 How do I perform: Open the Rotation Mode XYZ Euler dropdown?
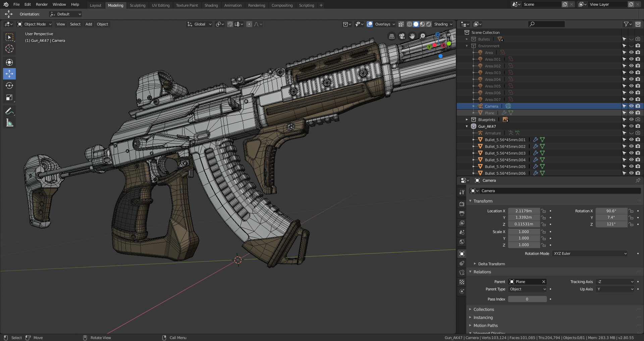590,253
